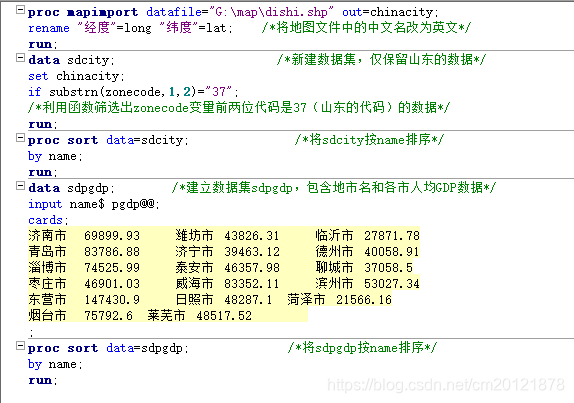The width and height of the screenshot is (574, 403).
Task: Click the 'input name$ pgdp@@;' line
Action: [x=94, y=204]
